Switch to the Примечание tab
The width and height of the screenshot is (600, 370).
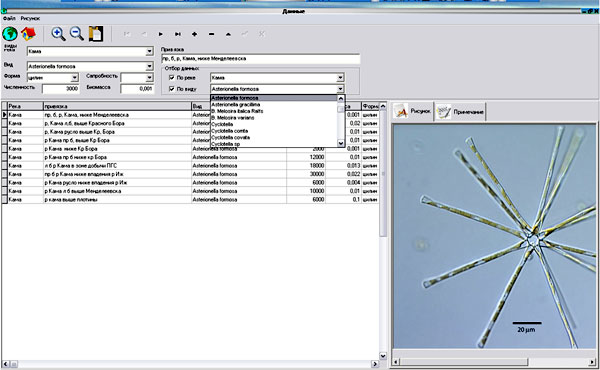coord(461,112)
